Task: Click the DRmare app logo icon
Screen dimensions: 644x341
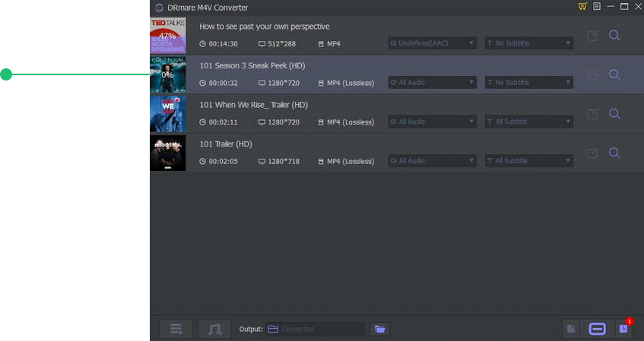Action: click(x=159, y=8)
